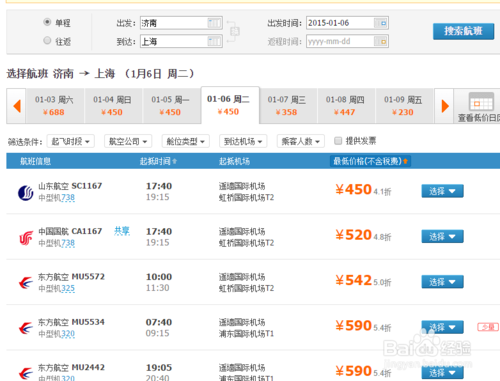The width and height of the screenshot is (500, 381).
Task: Expand 选择 dropdown for flight MU2442
Action: (x=442, y=372)
